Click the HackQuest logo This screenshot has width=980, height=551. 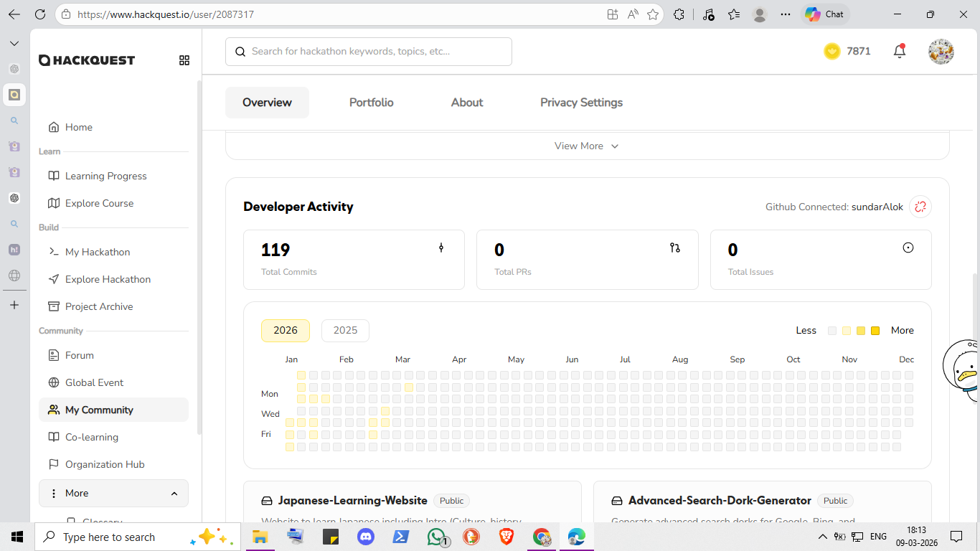pos(87,60)
